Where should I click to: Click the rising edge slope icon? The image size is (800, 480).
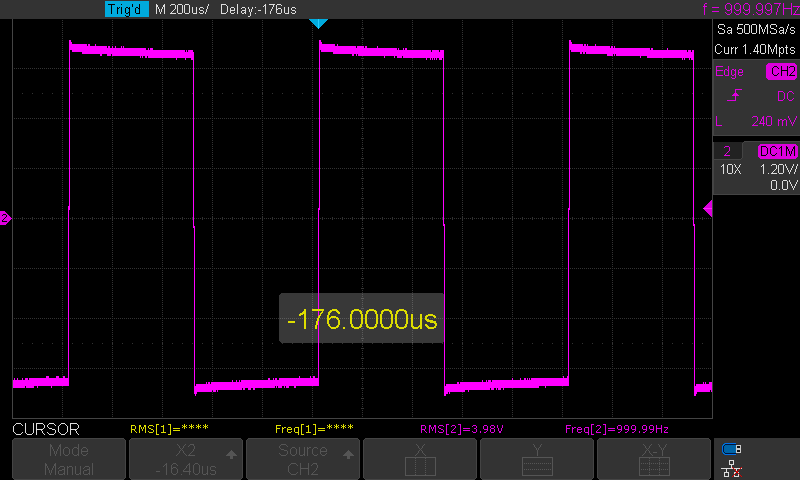coord(734,95)
